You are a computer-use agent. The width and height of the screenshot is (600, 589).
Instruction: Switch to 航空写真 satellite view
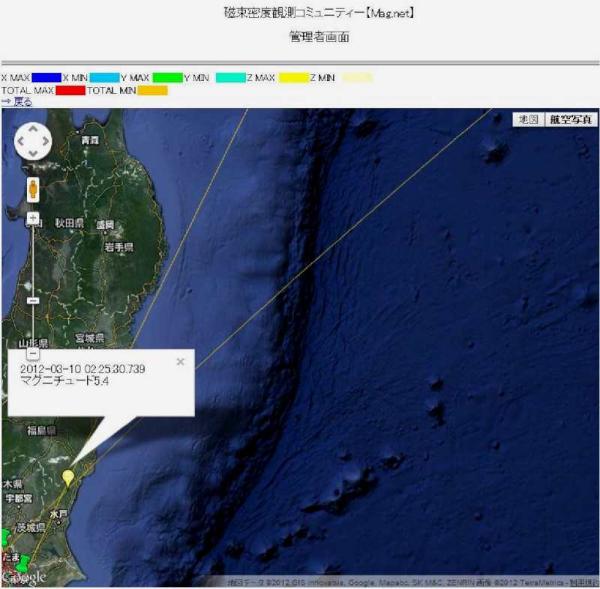[x=571, y=120]
